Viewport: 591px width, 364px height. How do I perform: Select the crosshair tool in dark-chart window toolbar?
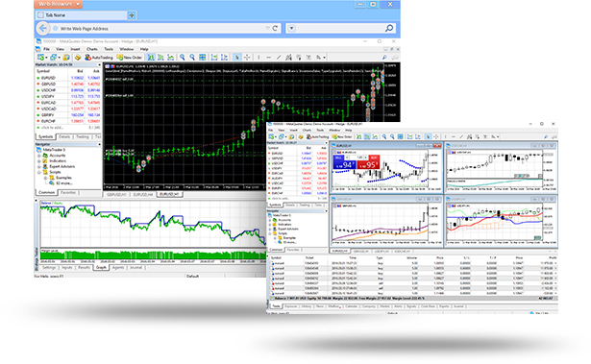[247, 58]
